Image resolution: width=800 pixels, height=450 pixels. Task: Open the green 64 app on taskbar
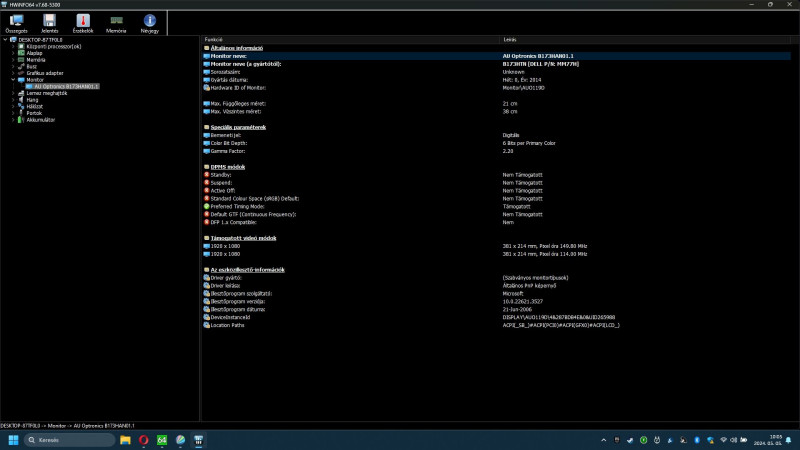[x=162, y=440]
